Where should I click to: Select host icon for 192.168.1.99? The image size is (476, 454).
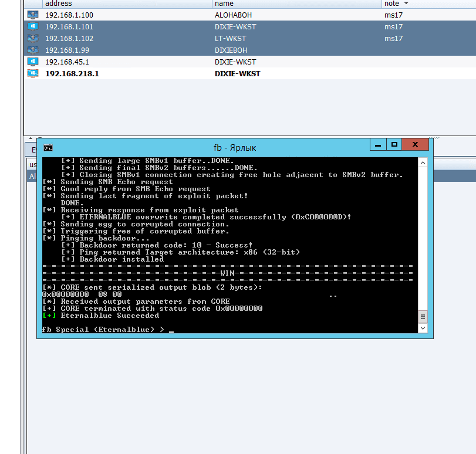coord(33,50)
